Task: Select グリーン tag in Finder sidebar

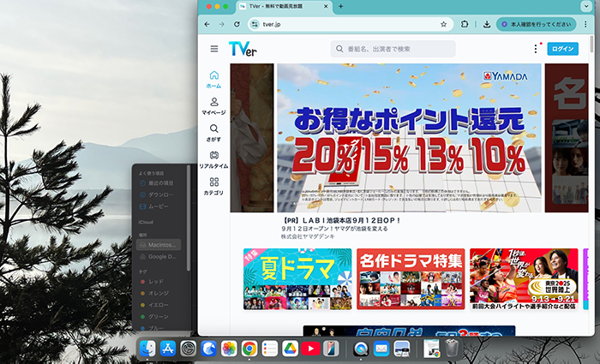Action: tap(154, 317)
